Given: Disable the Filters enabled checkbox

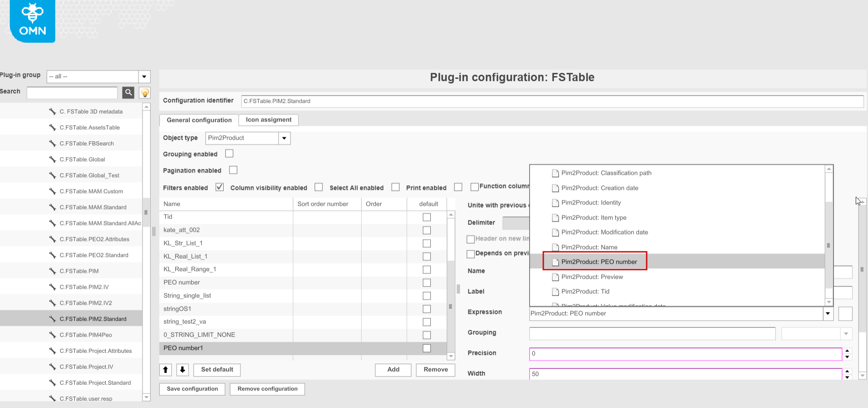Looking at the screenshot, I should point(220,187).
